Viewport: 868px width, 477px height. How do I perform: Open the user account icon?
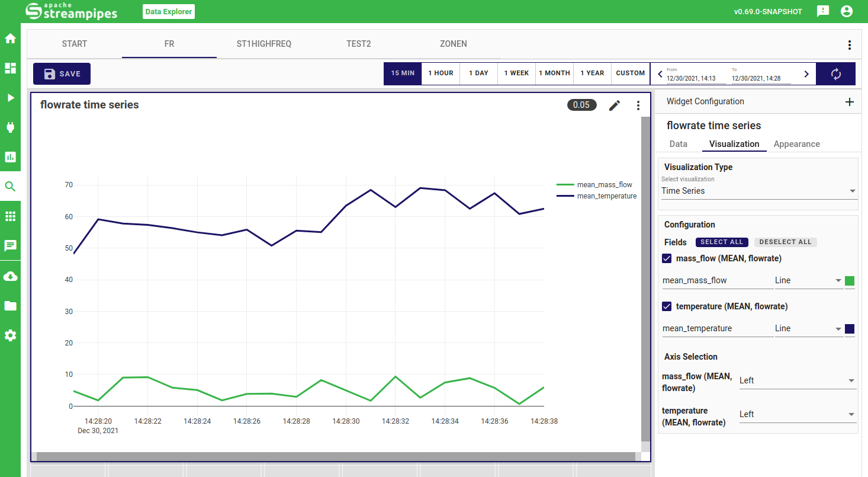pos(846,11)
